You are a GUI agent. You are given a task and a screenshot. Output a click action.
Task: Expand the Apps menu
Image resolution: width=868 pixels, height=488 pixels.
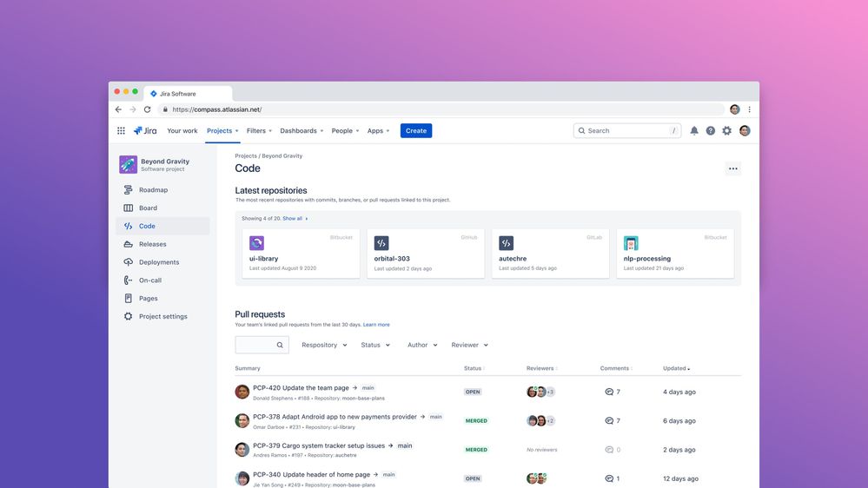[379, 130]
